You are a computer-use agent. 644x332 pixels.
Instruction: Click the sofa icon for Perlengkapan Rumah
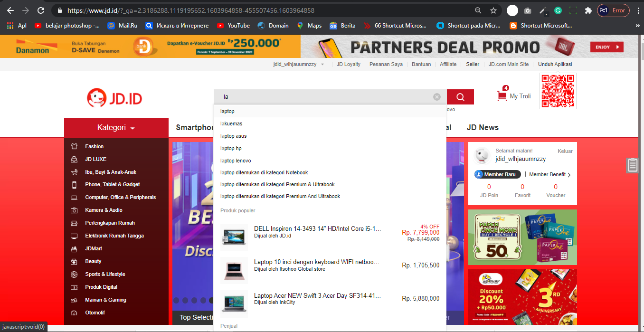pyautogui.click(x=74, y=223)
